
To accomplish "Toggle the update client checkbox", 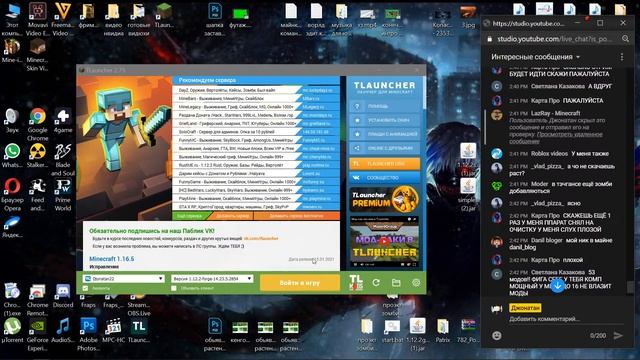I will tap(174, 288).
